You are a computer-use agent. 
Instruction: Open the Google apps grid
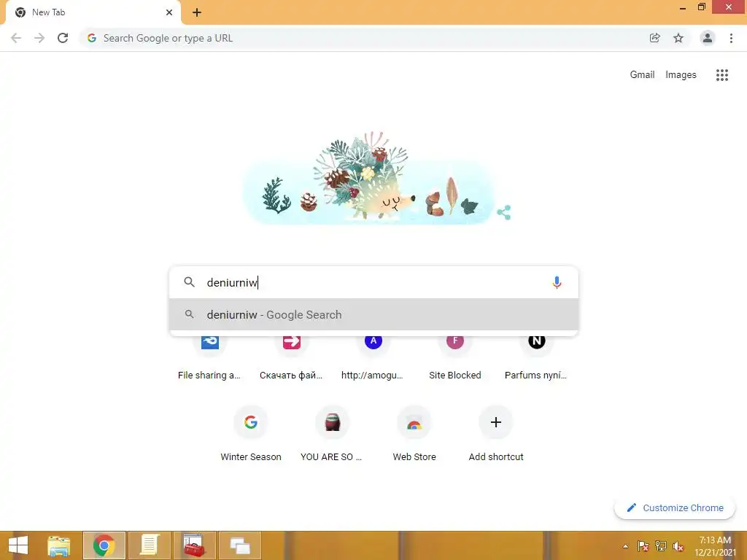point(722,75)
